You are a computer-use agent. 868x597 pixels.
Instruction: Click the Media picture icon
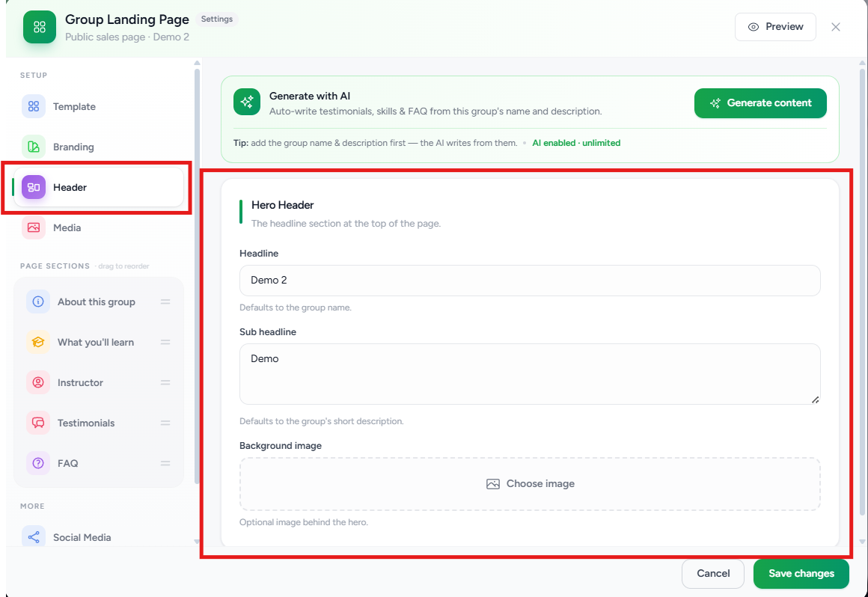tap(34, 227)
